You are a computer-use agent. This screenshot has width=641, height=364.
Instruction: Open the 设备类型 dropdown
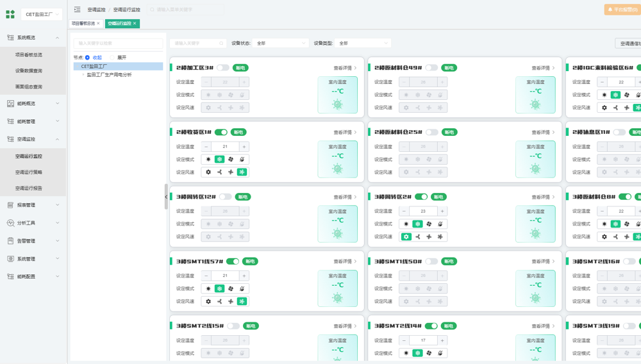[x=363, y=44]
